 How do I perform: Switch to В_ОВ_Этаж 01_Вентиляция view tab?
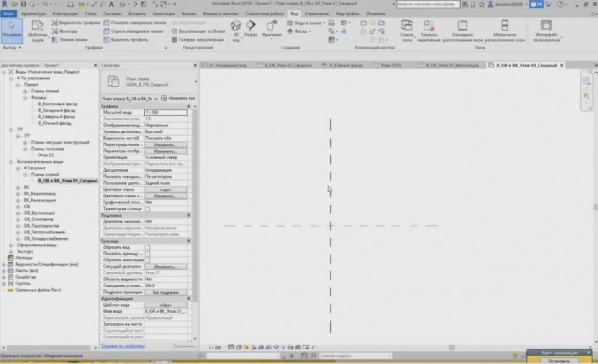[452, 65]
